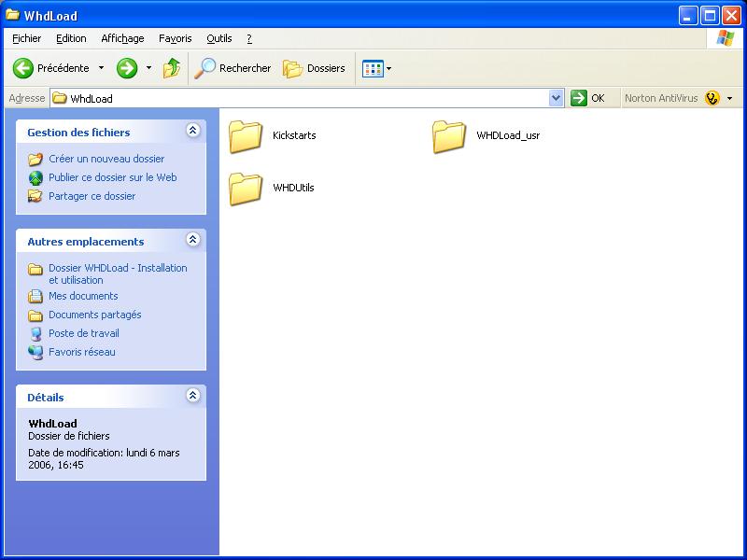Open the Edition menu
This screenshot has width=747, height=560.
[x=71, y=38]
